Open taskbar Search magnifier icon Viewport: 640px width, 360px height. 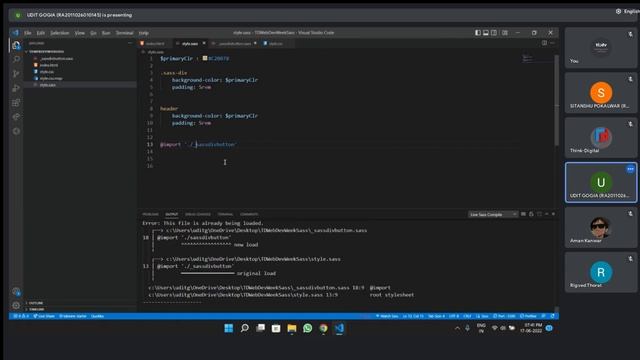[244, 328]
